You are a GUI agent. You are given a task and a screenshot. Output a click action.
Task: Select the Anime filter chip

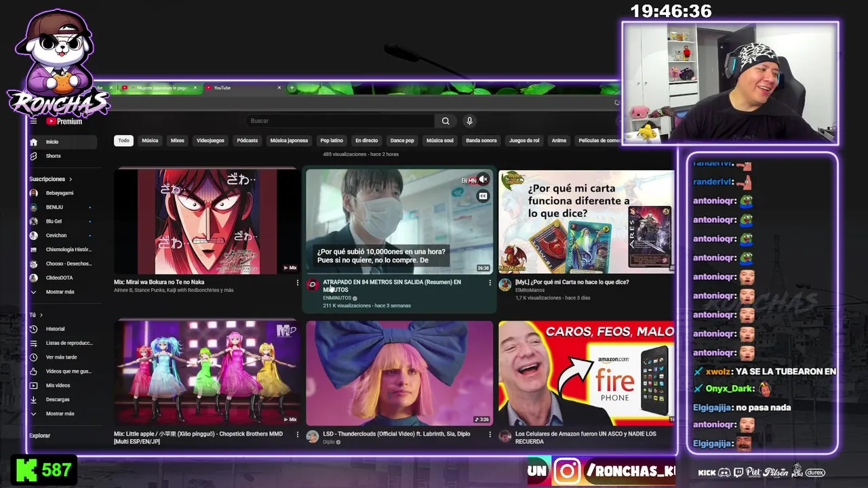559,140
